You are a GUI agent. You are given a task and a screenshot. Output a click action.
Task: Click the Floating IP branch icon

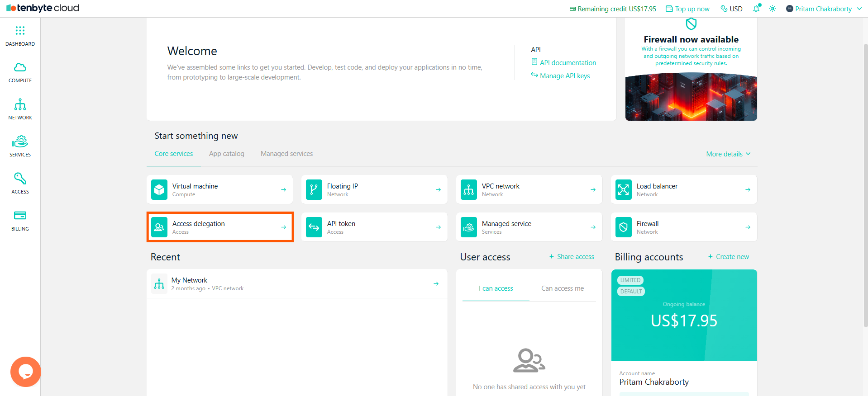[314, 190]
